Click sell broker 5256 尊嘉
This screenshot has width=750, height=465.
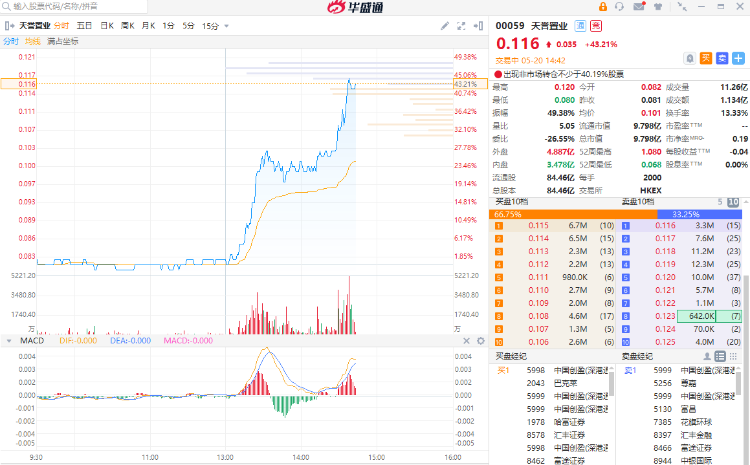674,383
